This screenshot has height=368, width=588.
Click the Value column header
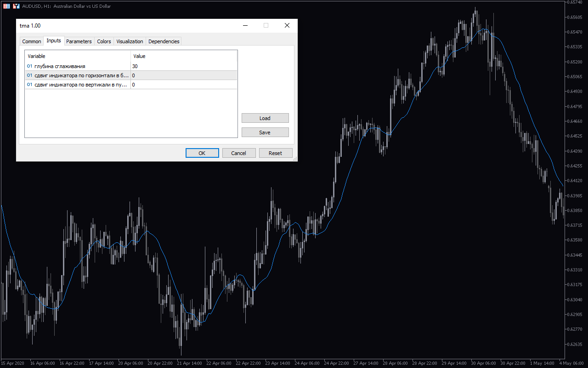tap(184, 56)
